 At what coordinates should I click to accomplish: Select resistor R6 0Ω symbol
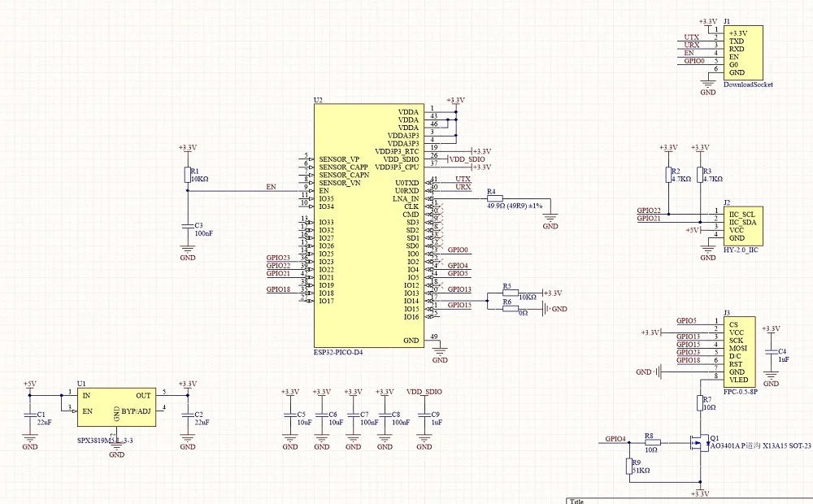[x=511, y=309]
